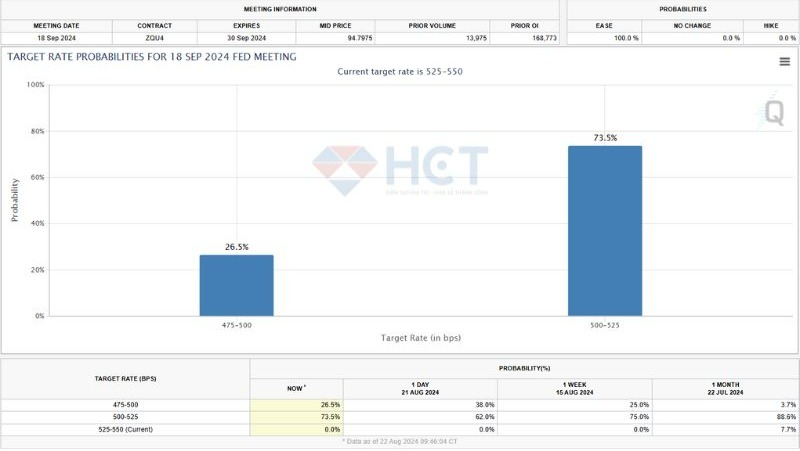Screen dimensions: 800x451
Task: Click the highlighted 73.5% NOW cell
Action: click(x=296, y=417)
